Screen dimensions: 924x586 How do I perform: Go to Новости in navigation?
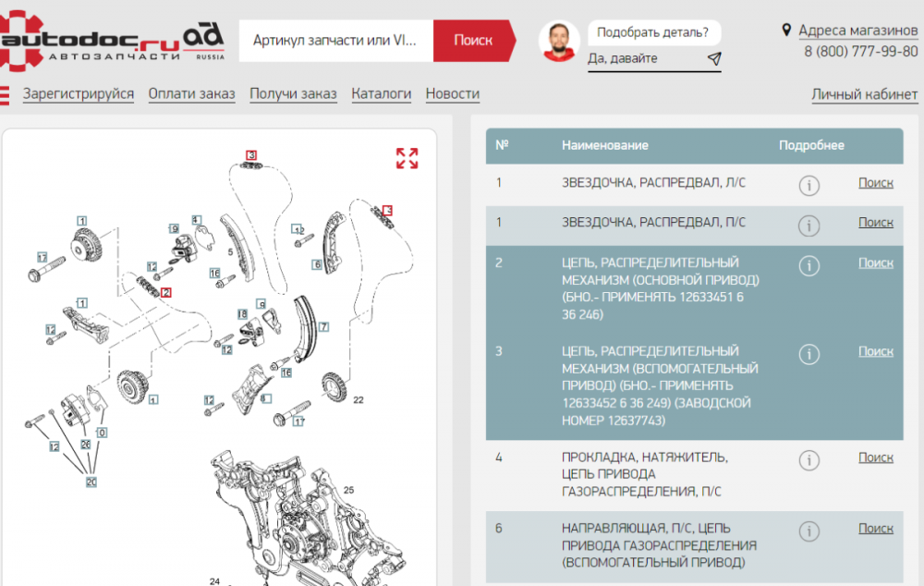452,93
